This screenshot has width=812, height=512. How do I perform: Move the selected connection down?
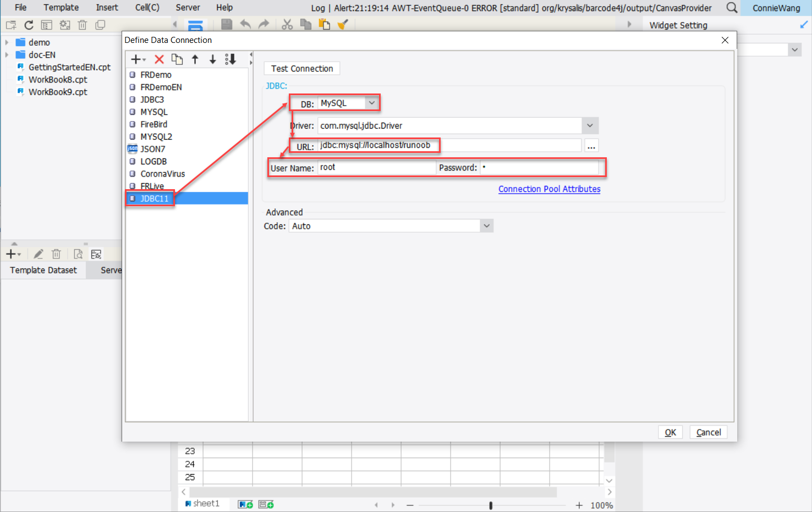213,59
